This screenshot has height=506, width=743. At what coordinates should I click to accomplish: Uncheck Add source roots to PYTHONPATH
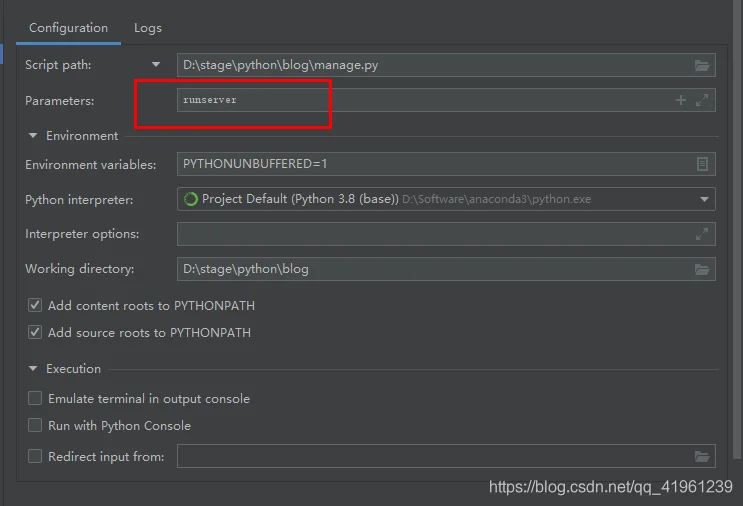[x=35, y=332]
